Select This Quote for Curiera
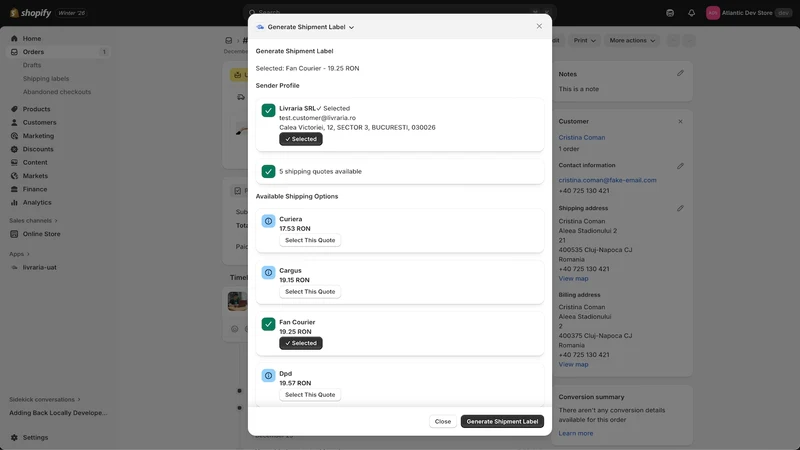The image size is (800, 450). [x=310, y=240]
